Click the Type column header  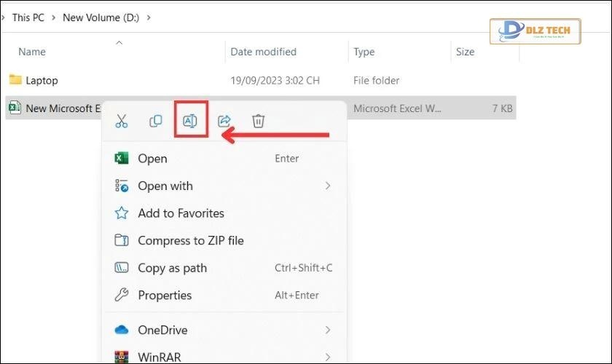coord(364,52)
